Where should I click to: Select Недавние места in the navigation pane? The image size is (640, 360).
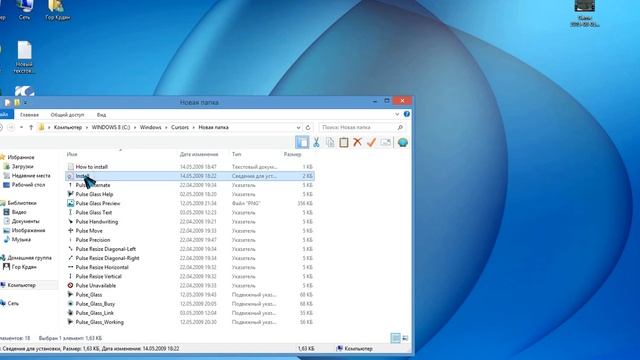[x=31, y=176]
